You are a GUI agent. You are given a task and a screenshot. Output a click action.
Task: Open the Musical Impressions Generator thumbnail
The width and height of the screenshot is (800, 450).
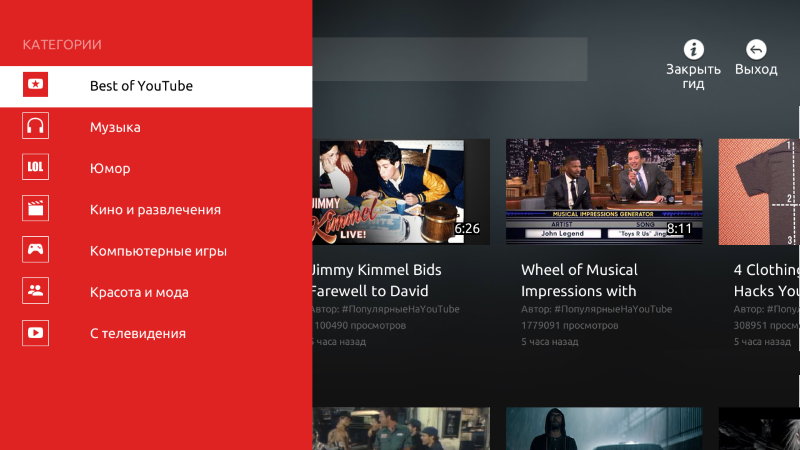coord(604,192)
